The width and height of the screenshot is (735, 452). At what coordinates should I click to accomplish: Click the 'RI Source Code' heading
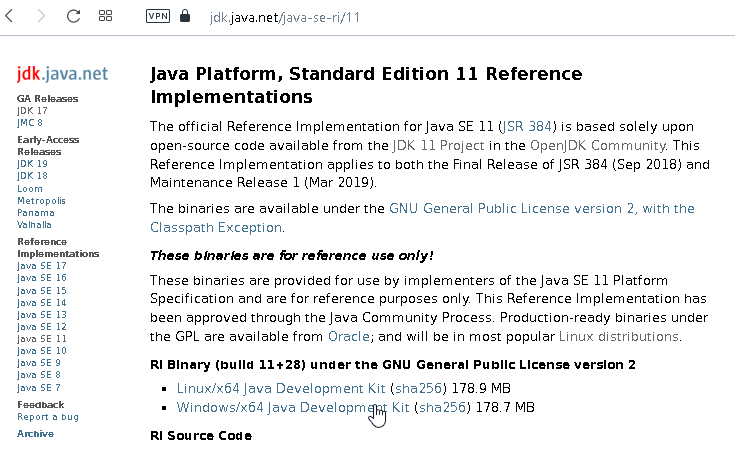[201, 436]
